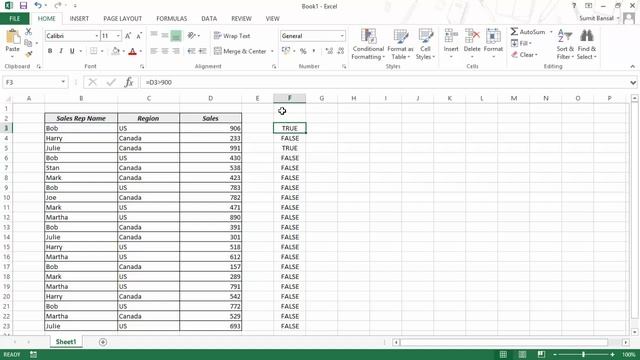Click the formula bar showing =D3>900
640x360 pixels.
click(384, 82)
